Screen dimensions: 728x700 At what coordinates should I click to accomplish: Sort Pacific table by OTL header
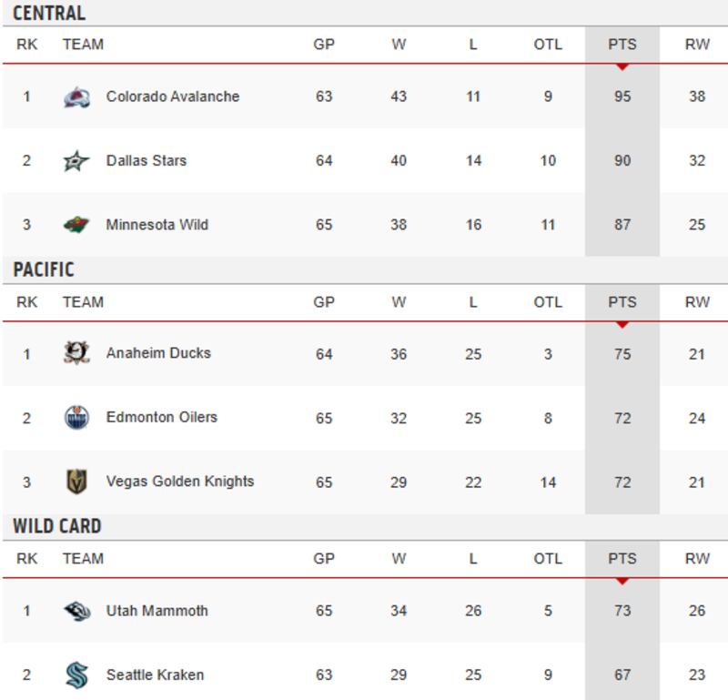pyautogui.click(x=548, y=302)
